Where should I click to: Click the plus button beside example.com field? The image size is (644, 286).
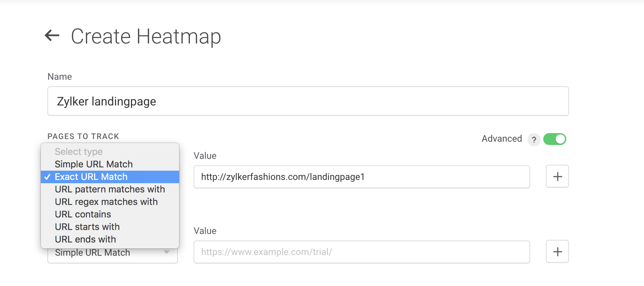[x=557, y=252]
